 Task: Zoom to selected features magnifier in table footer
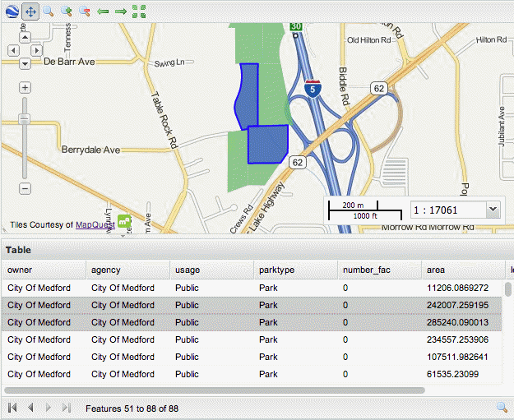coord(501,407)
